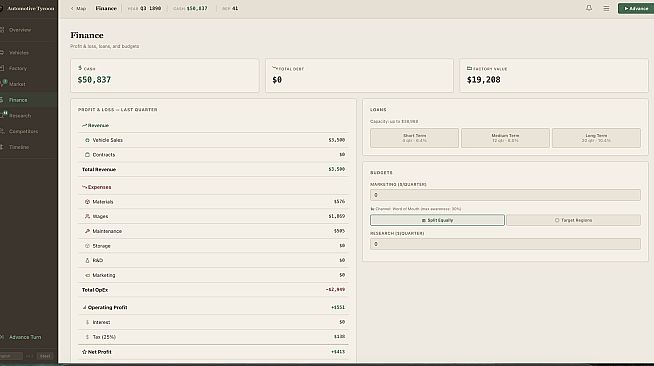Go back to Map via chevron
The image size is (654, 366).
click(x=78, y=8)
